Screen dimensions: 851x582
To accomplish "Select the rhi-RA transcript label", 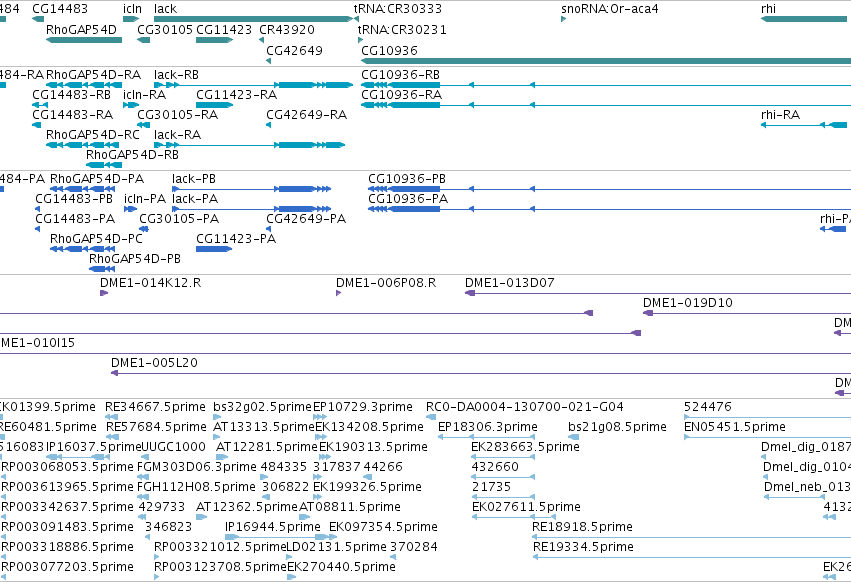I will click(x=780, y=115).
